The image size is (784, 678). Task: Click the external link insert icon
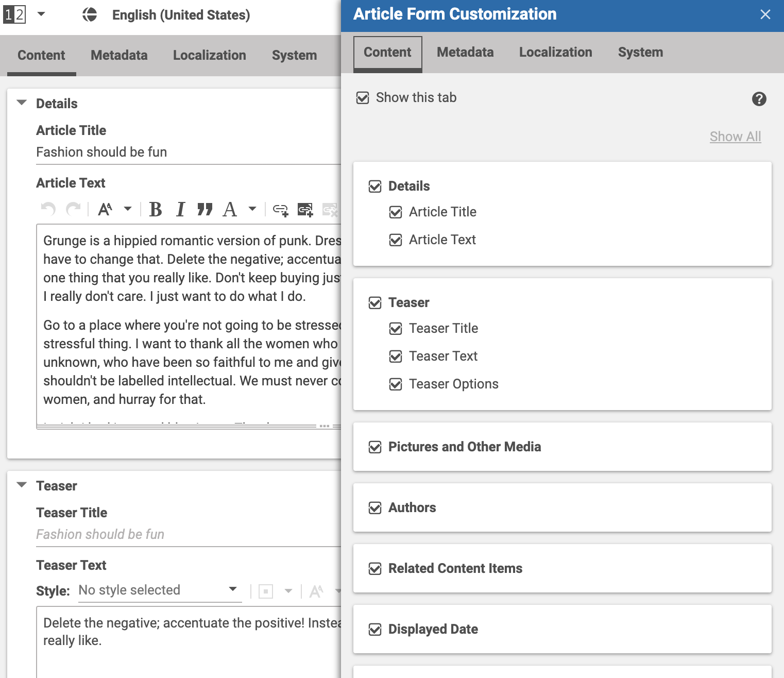coord(280,210)
